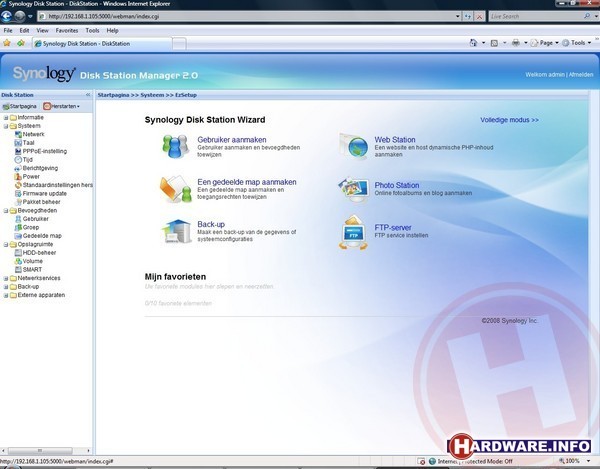Open Gebruiker under Bevoegdheden
600x469 pixels.
(x=36, y=219)
